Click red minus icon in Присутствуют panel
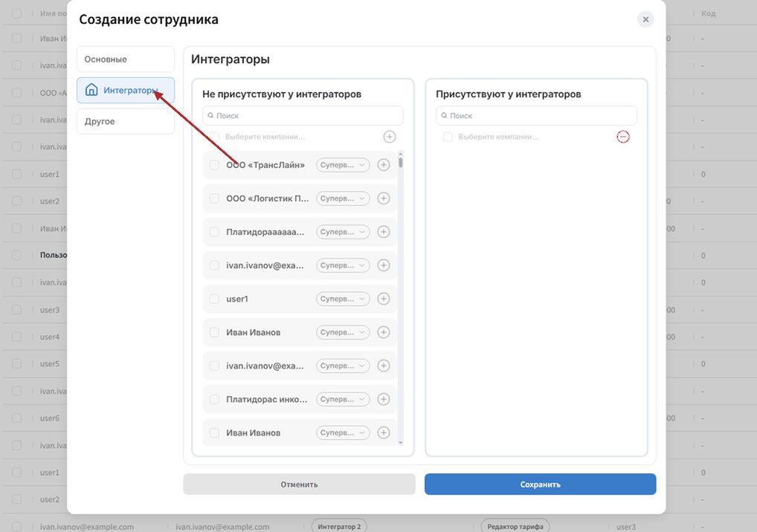 (623, 137)
